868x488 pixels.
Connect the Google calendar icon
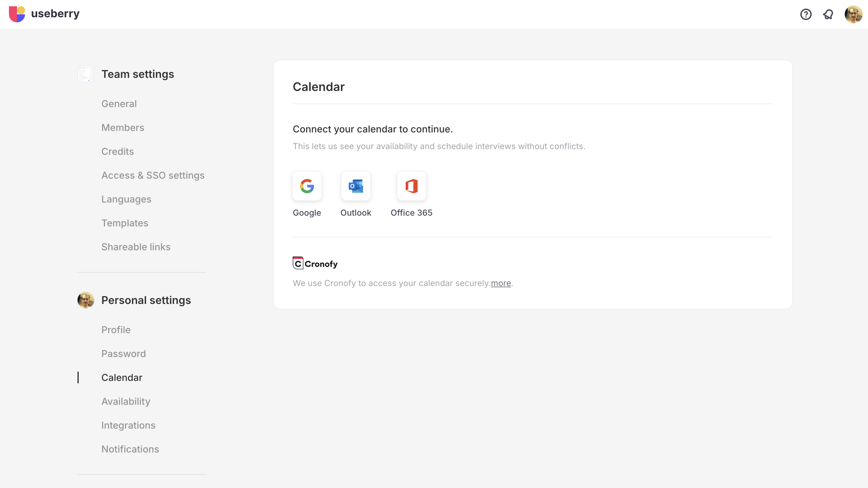307,186
